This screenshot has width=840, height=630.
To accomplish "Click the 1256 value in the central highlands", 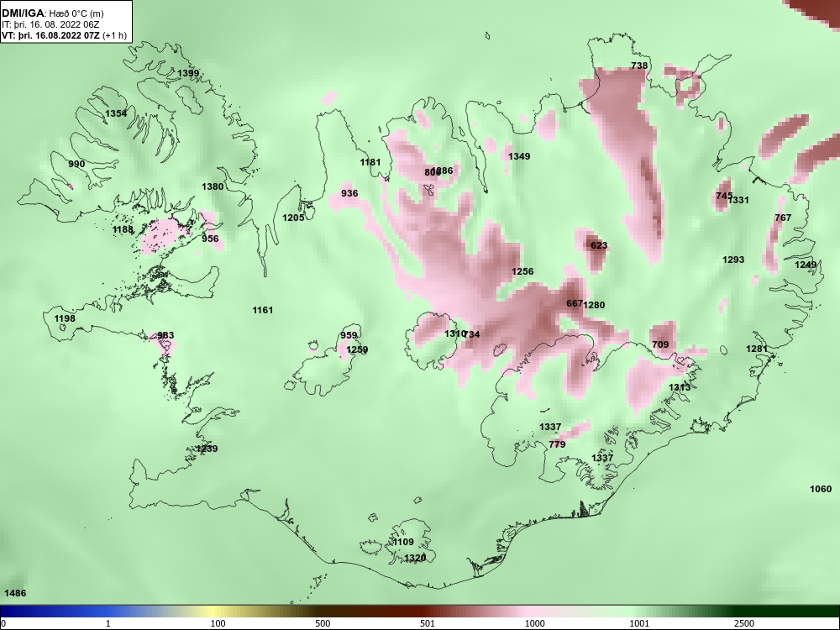I will [x=522, y=271].
